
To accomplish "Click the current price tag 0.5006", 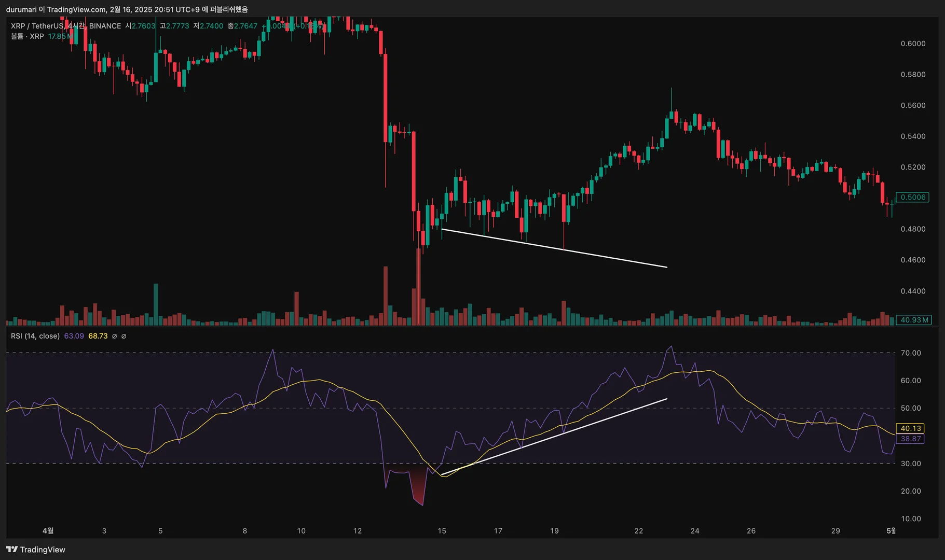I will pyautogui.click(x=913, y=197).
